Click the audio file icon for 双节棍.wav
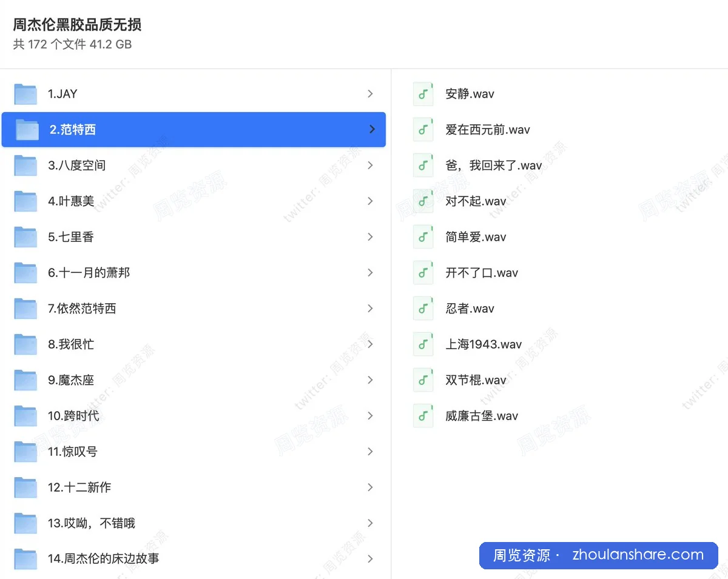Viewport: 728px width, 579px height. [423, 380]
